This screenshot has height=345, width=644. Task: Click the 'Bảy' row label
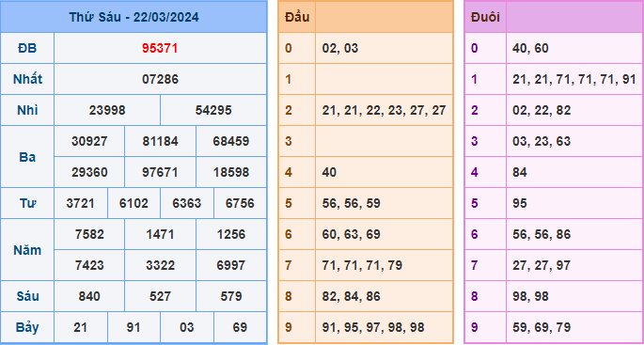27,327
